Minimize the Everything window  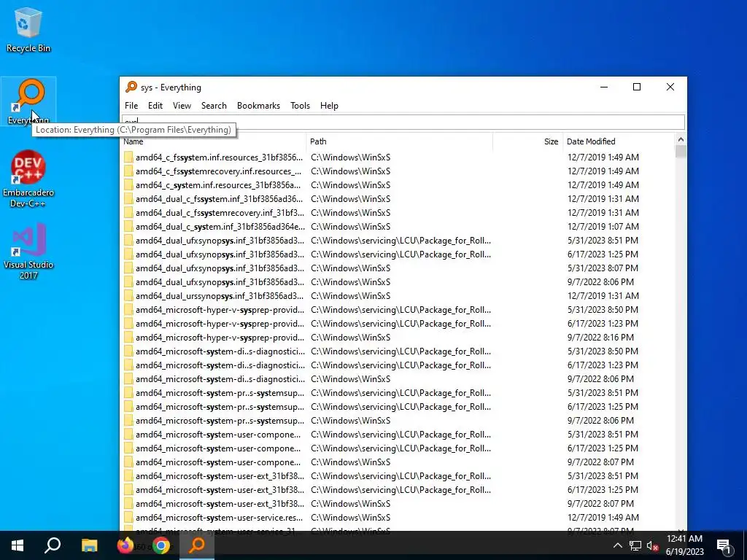point(604,87)
